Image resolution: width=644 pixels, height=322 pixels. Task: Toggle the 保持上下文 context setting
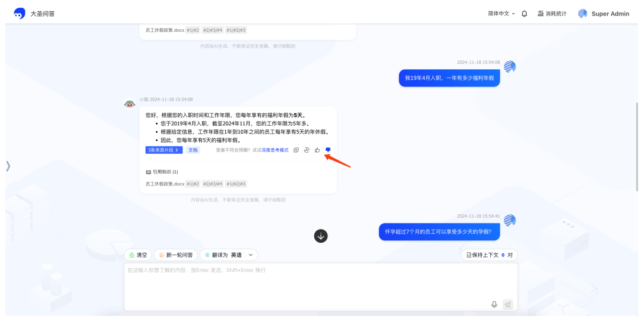[489, 255]
